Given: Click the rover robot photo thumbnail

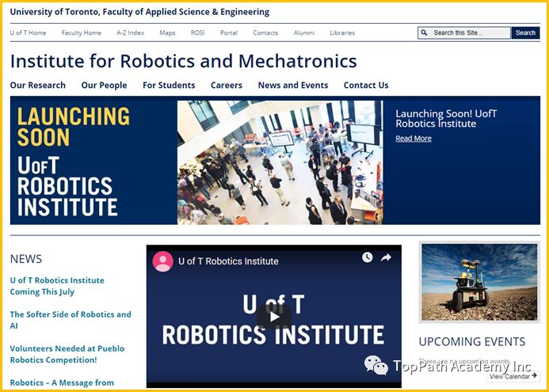Looking at the screenshot, I should pyautogui.click(x=479, y=282).
